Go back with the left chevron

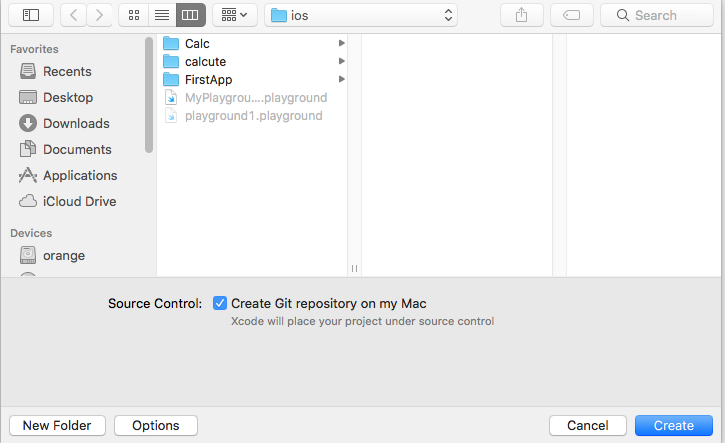74,15
